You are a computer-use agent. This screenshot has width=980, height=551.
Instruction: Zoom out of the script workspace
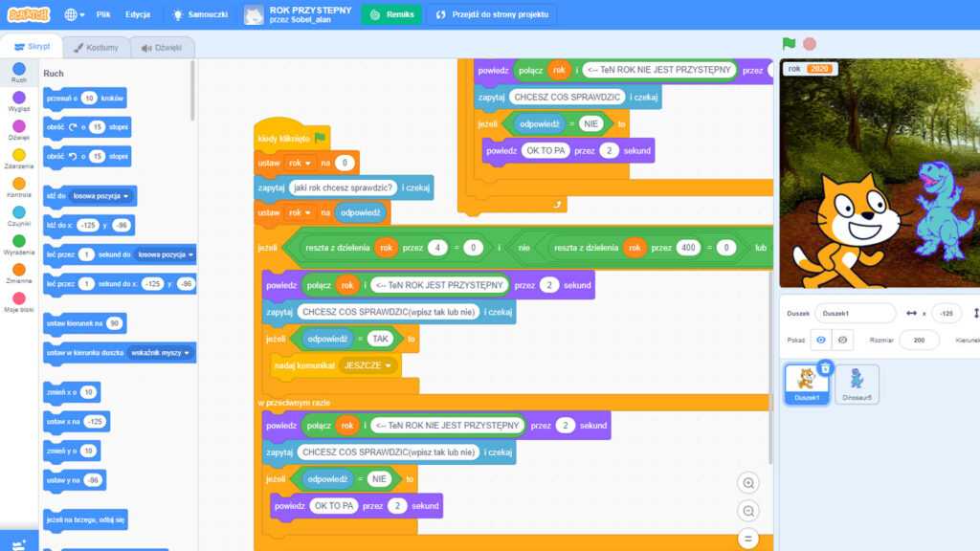point(748,511)
